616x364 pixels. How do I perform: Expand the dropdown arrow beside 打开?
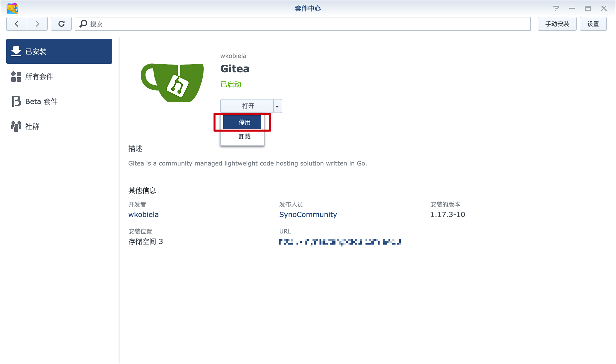(277, 106)
